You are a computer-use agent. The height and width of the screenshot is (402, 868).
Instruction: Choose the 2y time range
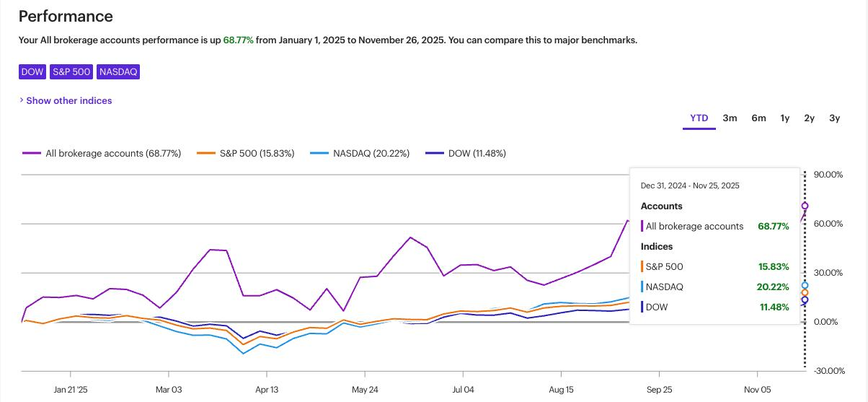coord(810,118)
